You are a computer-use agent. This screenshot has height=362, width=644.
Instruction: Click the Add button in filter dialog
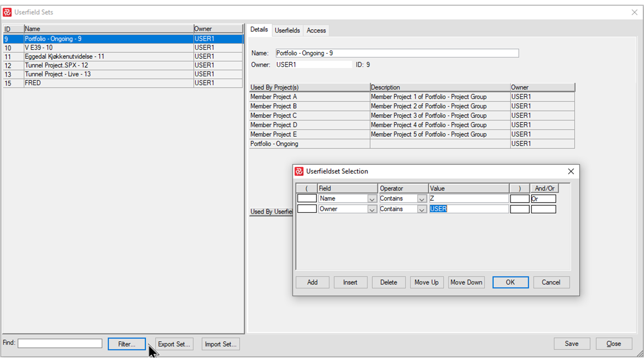point(312,283)
